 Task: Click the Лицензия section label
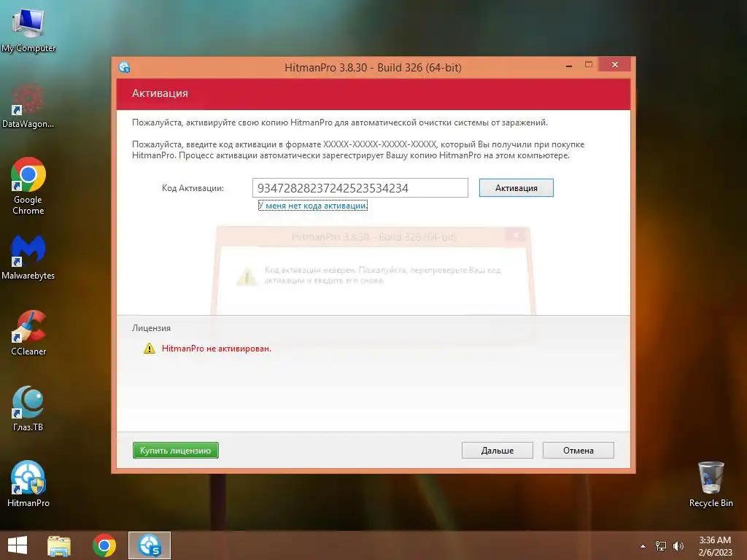151,328
